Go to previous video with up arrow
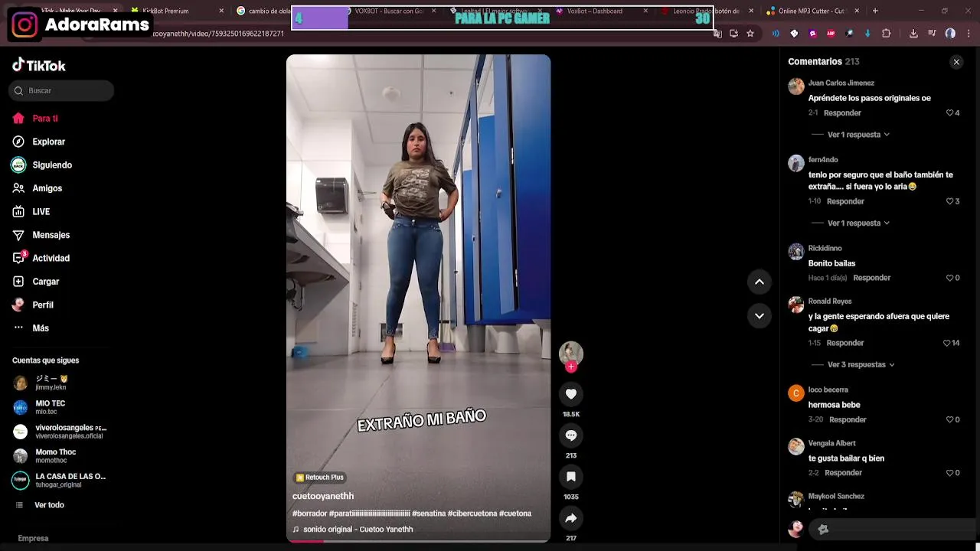This screenshot has width=980, height=551. pos(759,282)
